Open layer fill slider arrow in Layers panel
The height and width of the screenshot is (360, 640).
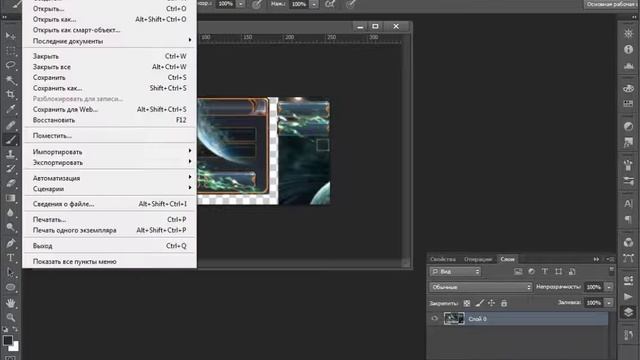point(609,303)
